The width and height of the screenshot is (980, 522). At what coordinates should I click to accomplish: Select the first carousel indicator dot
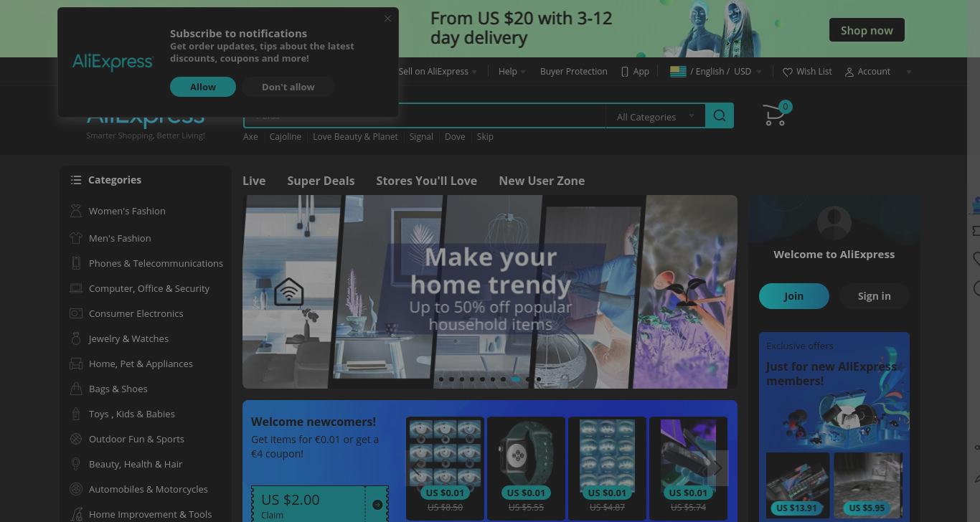point(441,379)
